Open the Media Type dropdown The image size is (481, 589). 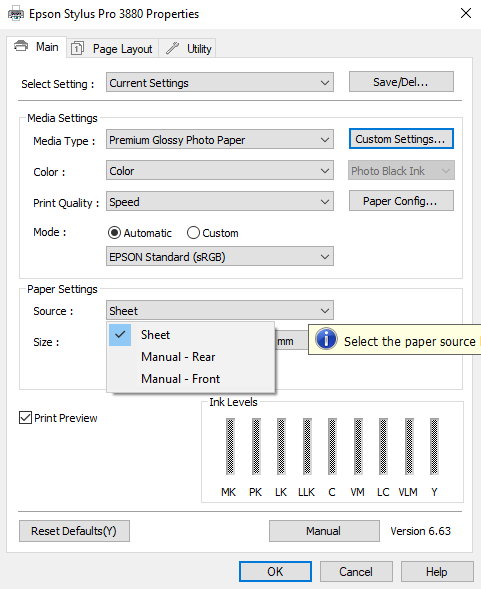coord(220,140)
